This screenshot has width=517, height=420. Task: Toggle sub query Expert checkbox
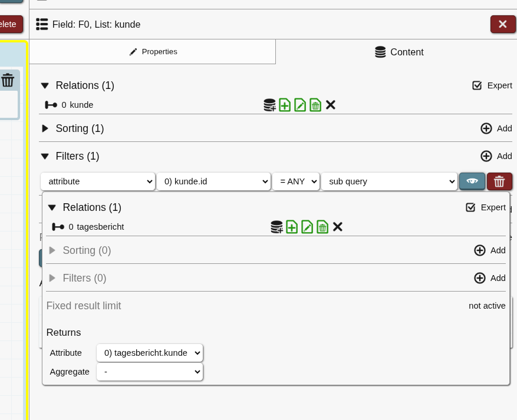470,207
